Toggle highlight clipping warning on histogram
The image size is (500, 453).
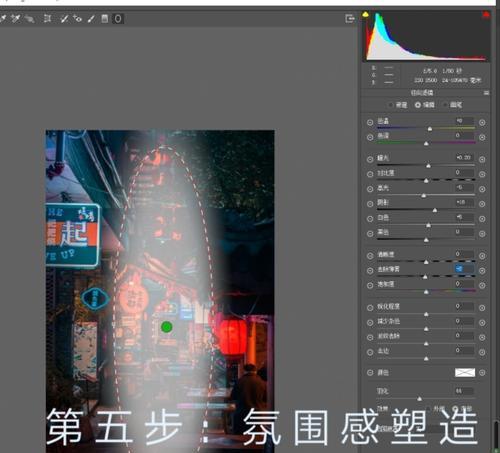(486, 15)
